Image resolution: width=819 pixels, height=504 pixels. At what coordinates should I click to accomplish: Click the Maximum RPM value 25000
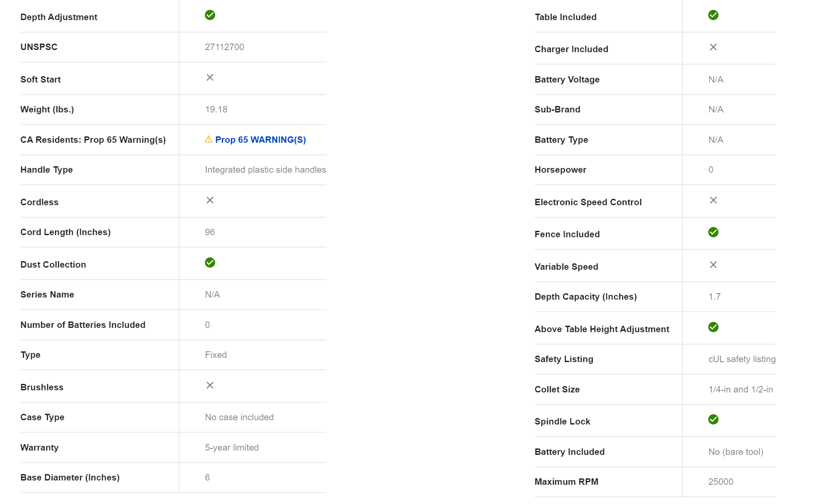click(720, 482)
